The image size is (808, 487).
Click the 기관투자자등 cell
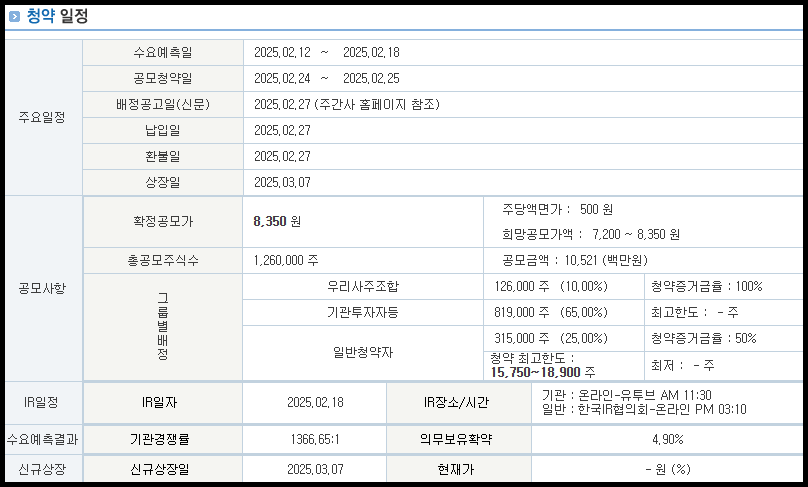click(363, 312)
